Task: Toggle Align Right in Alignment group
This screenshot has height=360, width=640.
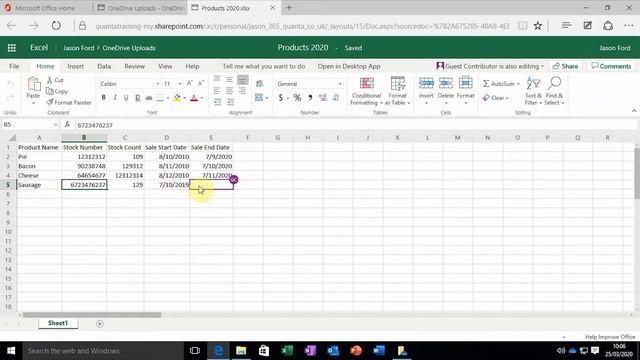Action: click(x=242, y=91)
